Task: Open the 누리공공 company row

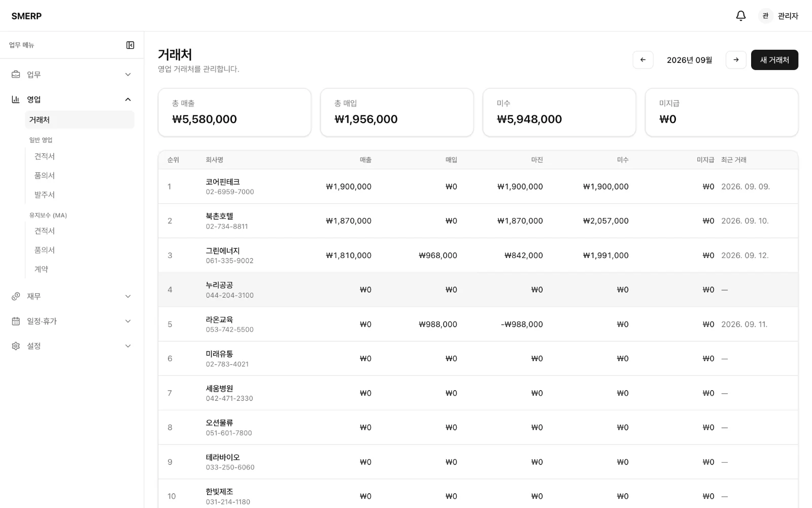Action: pyautogui.click(x=478, y=290)
